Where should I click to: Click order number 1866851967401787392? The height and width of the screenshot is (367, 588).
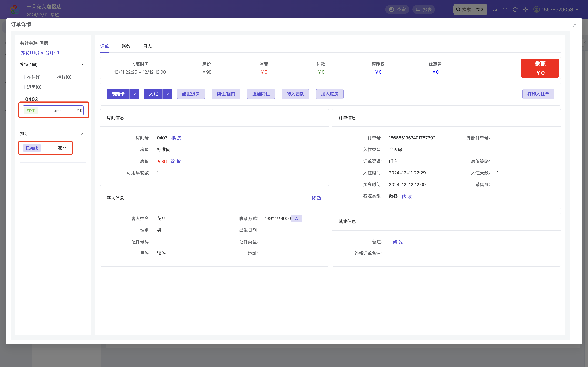tap(412, 138)
